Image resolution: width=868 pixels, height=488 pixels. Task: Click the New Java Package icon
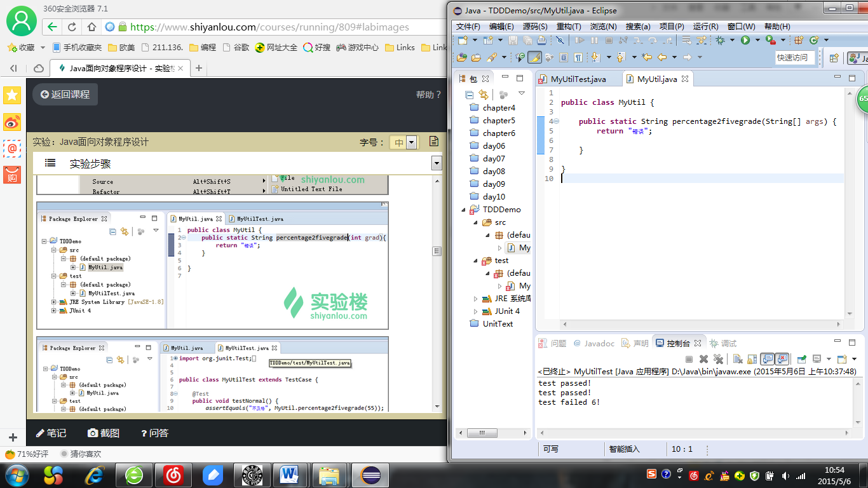(x=798, y=40)
